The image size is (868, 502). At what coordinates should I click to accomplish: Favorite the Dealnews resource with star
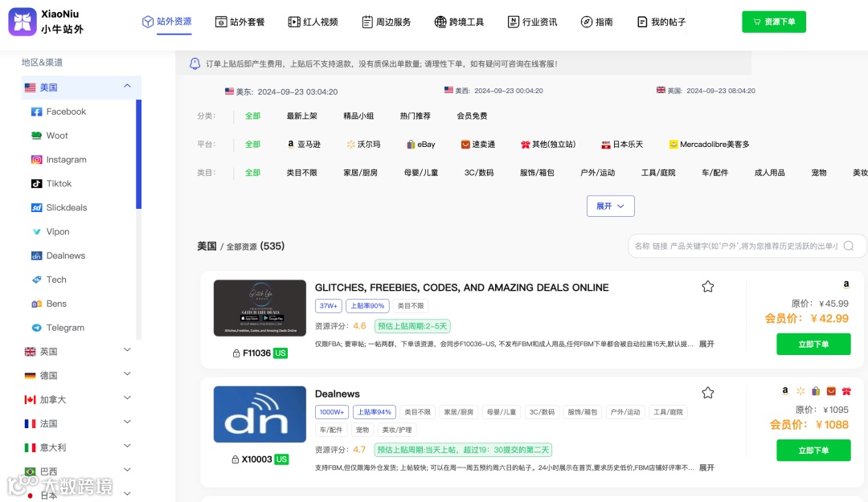coord(707,393)
